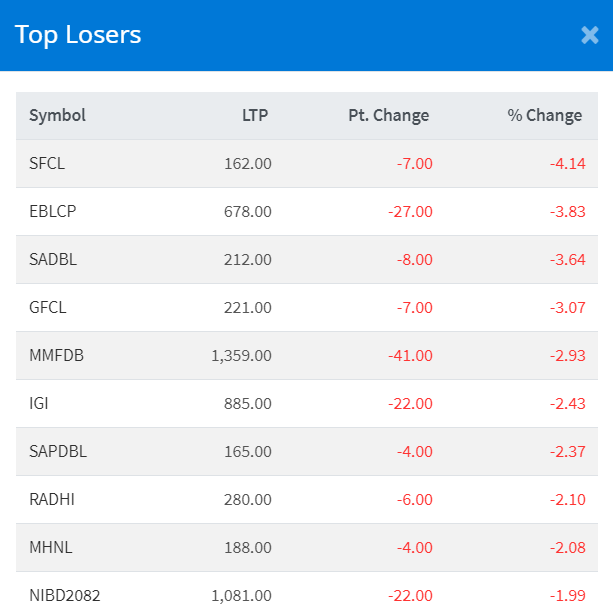Open the NIBD2082 symbol
This screenshot has width=613, height=611.
coord(65,595)
